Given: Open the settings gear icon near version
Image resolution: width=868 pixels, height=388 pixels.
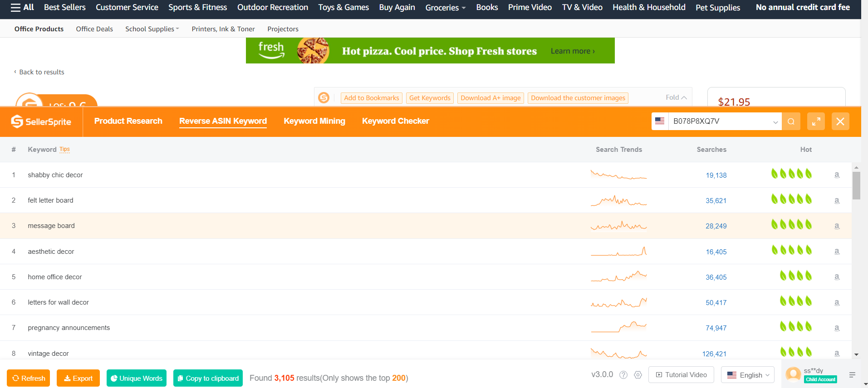Looking at the screenshot, I should 638,375.
